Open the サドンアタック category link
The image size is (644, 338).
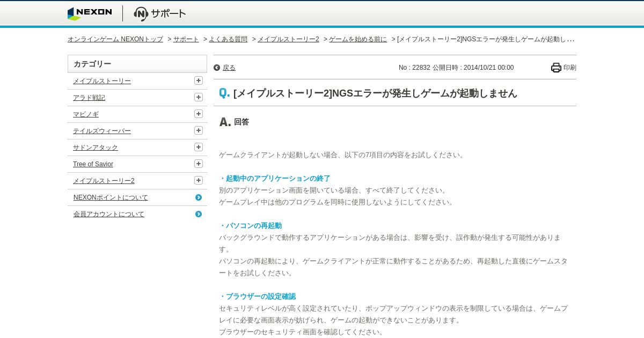(96, 148)
